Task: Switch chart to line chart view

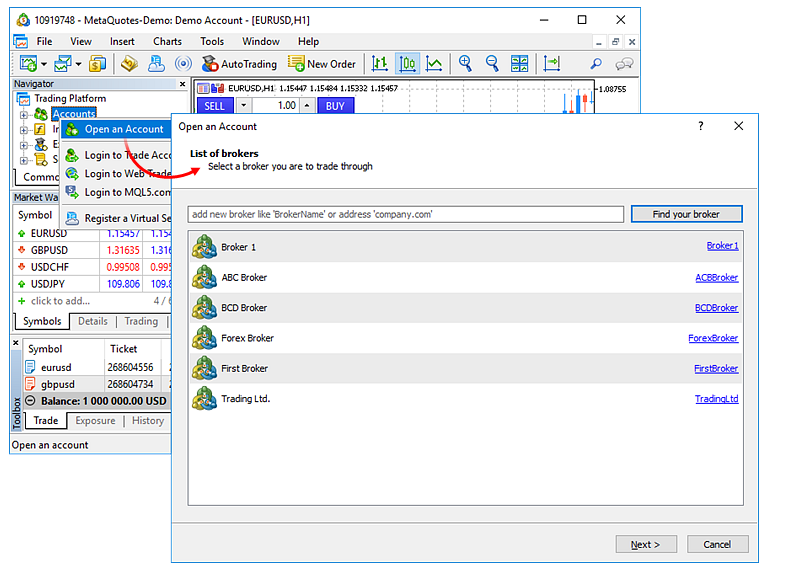Action: click(434, 64)
